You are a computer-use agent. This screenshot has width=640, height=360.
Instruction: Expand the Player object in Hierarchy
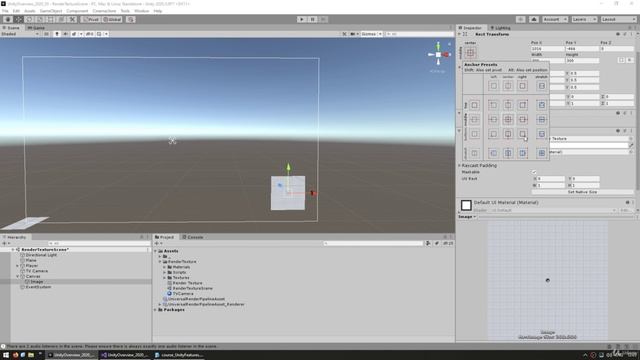[18, 266]
